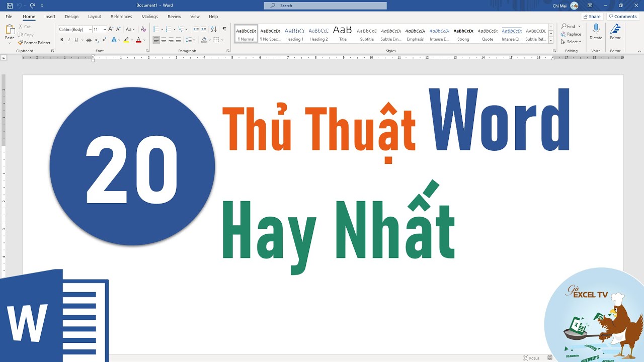Open the Comments button
Viewport: 644px width, 362px height.
click(623, 17)
